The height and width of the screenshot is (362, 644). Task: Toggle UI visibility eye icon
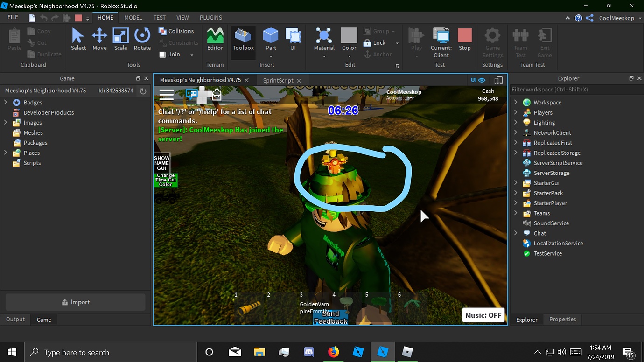(482, 80)
